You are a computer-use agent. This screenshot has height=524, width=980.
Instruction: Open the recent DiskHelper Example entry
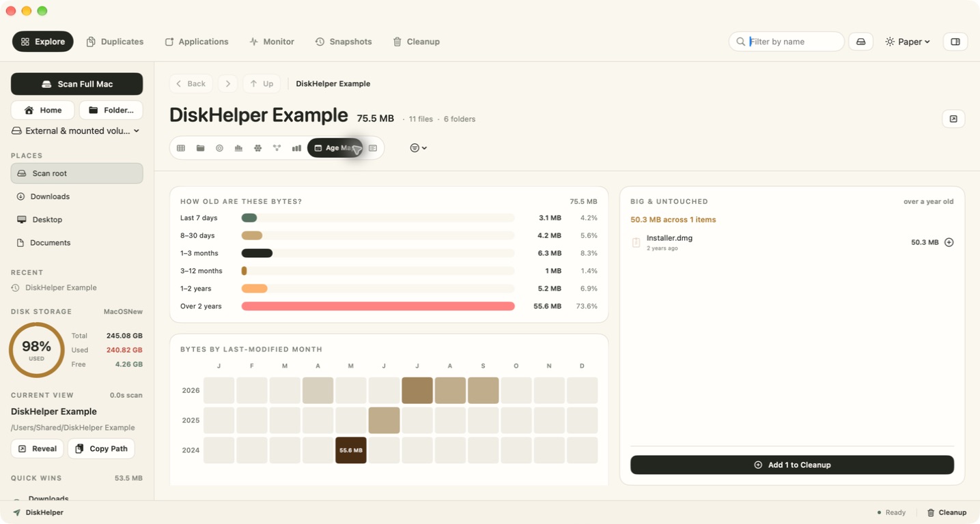tap(55, 288)
